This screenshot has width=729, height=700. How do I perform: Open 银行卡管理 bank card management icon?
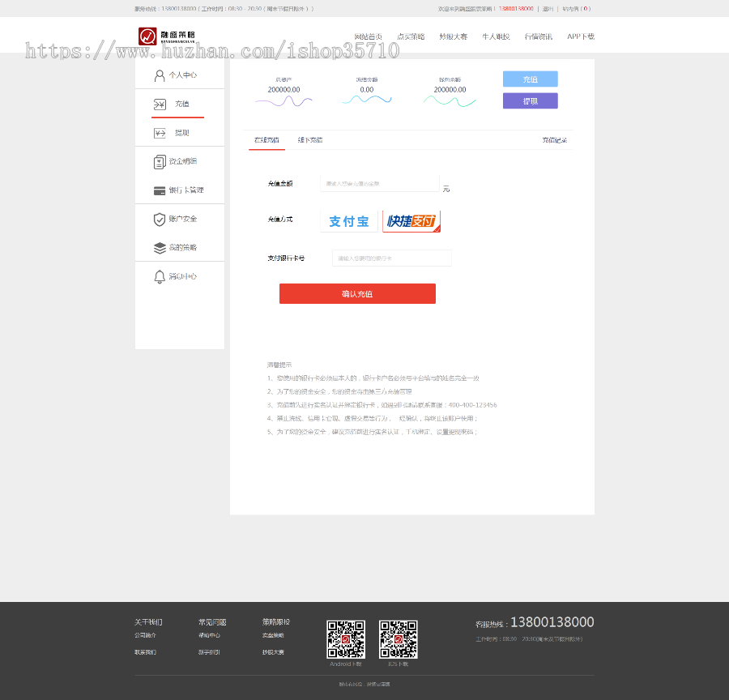tap(161, 190)
